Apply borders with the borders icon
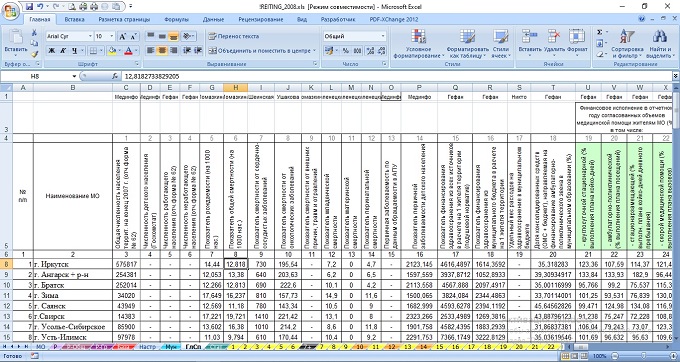Screen dimensions: 680x362 pos(93,51)
